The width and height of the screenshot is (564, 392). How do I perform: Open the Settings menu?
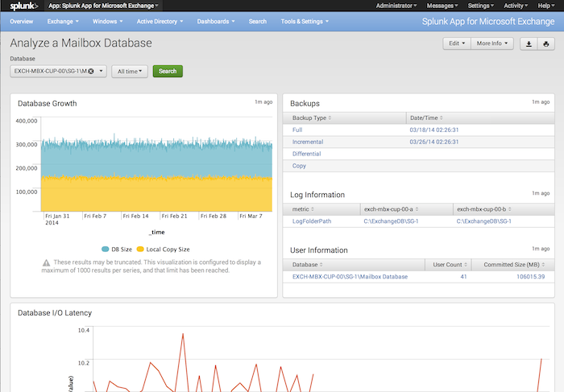[480, 6]
